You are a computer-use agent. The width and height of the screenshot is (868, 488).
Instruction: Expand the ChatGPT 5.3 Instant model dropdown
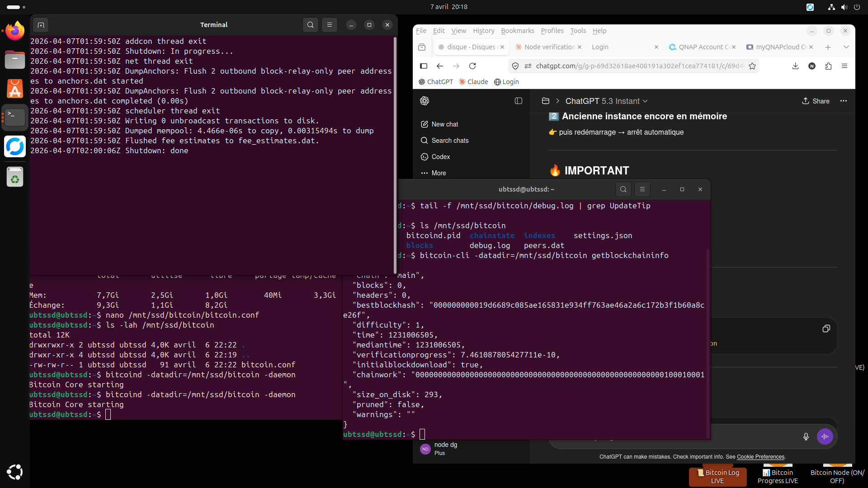point(606,101)
